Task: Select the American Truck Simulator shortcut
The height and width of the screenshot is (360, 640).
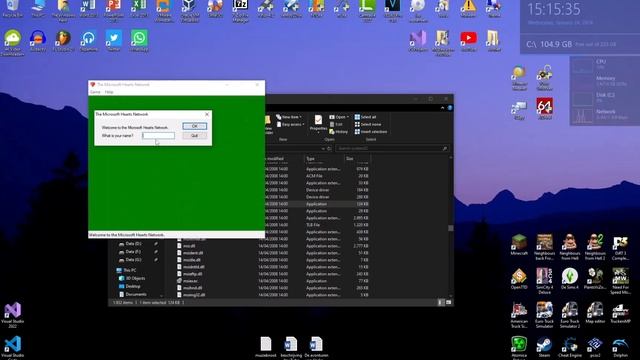Action: point(519,315)
